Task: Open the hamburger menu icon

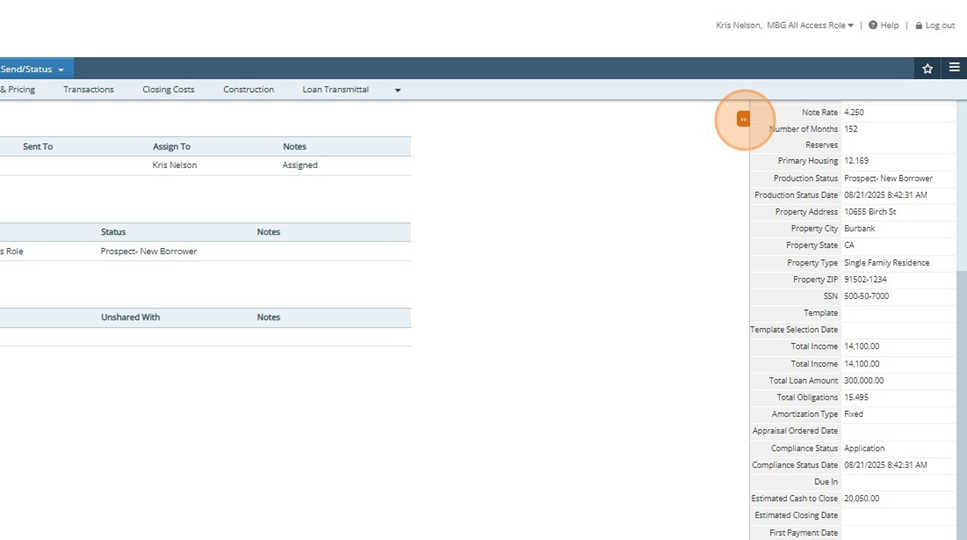Action: [954, 68]
